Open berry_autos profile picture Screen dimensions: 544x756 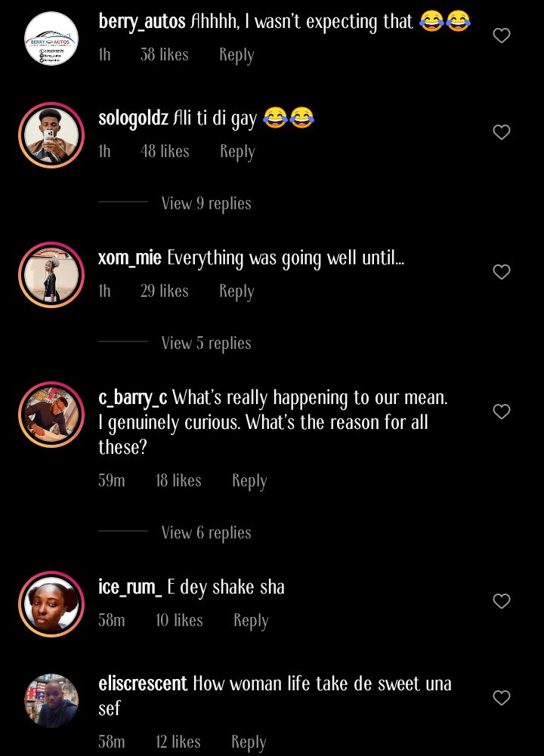pos(51,39)
